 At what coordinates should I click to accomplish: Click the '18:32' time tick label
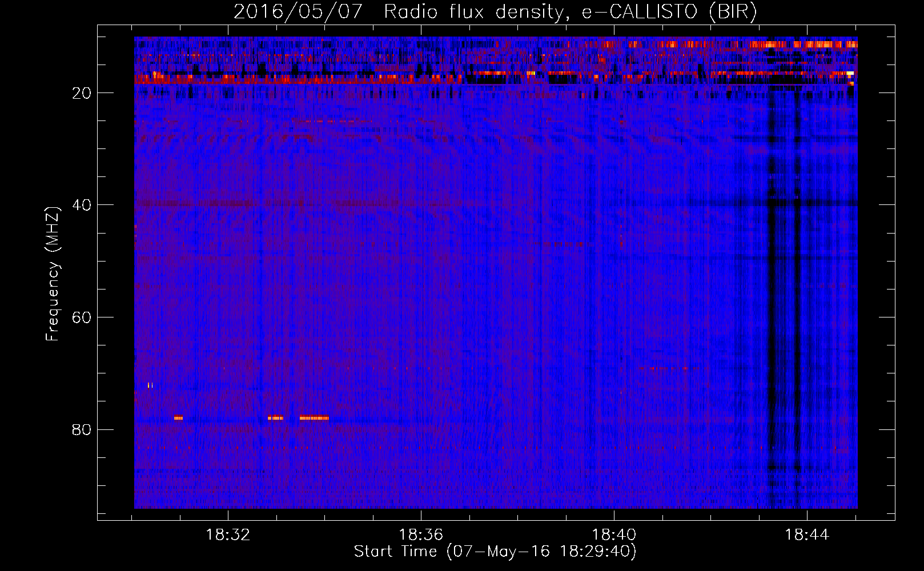pyautogui.click(x=228, y=534)
